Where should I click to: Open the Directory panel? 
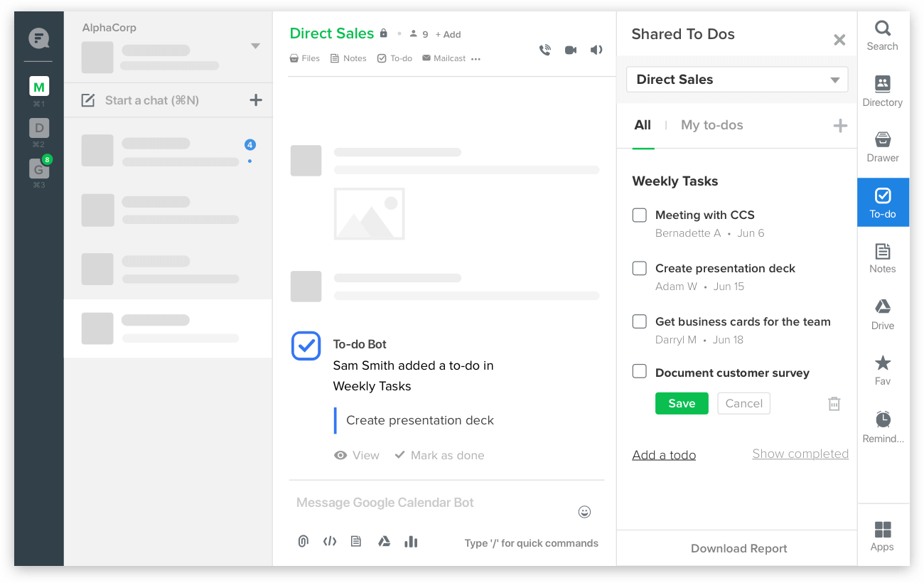pos(882,92)
